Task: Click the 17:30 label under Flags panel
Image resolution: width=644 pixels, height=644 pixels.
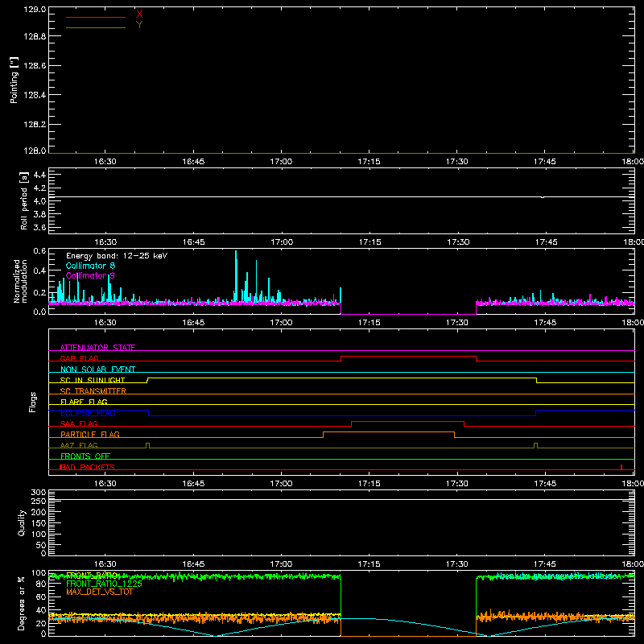Action: coord(456,484)
